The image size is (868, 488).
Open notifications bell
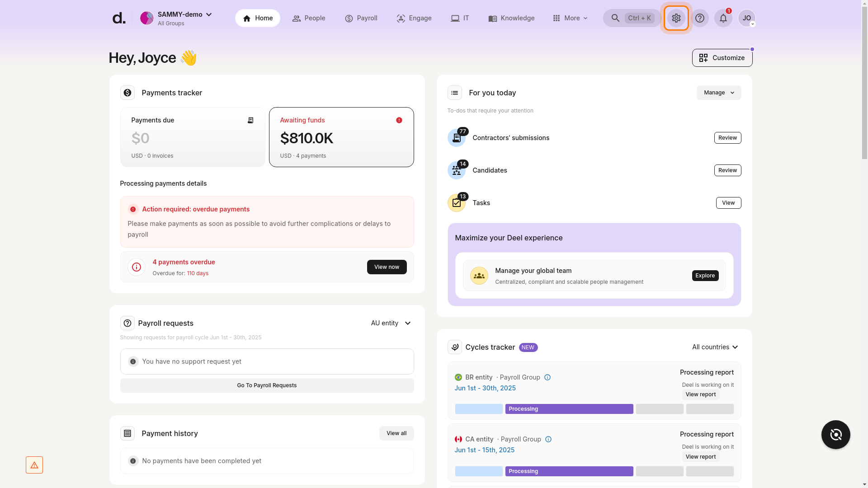723,18
